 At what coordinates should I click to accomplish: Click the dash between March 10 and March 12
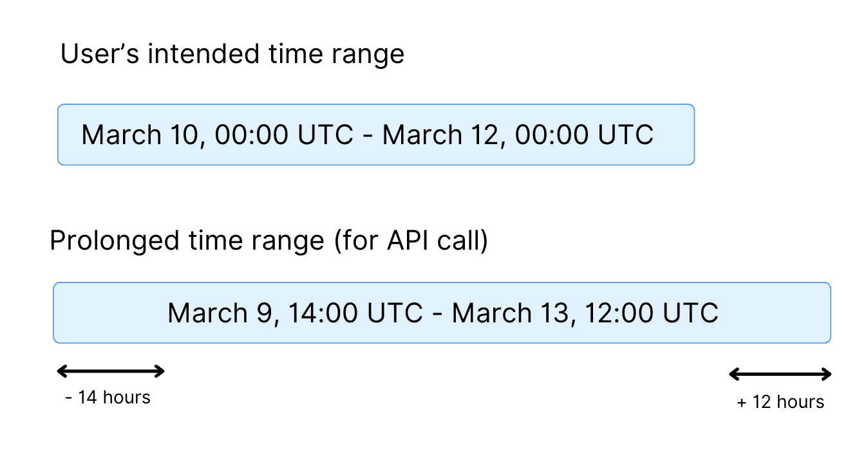[368, 135]
